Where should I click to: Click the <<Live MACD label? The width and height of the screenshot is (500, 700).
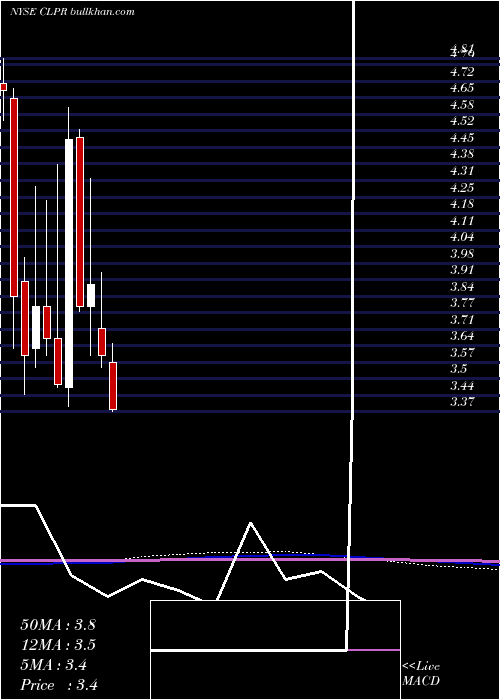421,674
